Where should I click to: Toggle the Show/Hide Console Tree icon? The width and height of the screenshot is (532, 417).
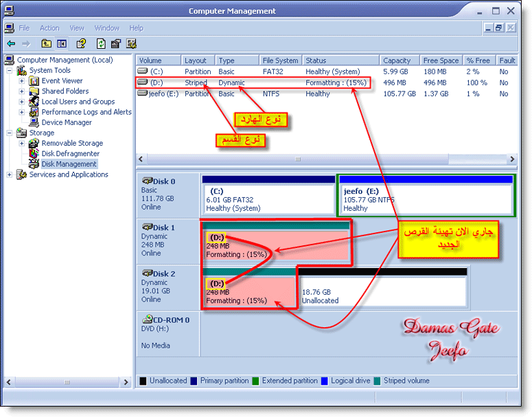click(62, 43)
